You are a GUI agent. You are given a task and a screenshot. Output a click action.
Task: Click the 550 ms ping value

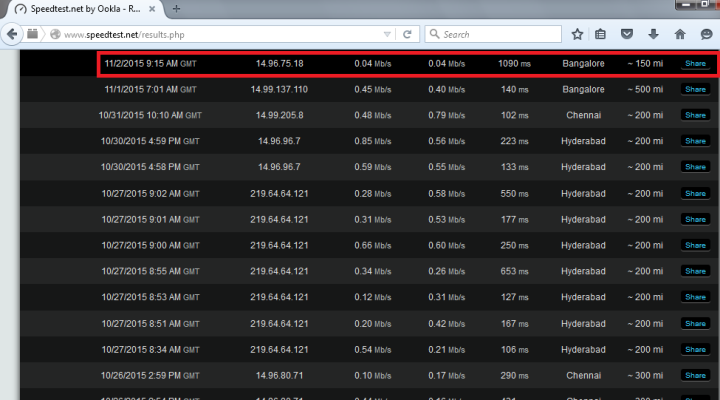coord(514,193)
